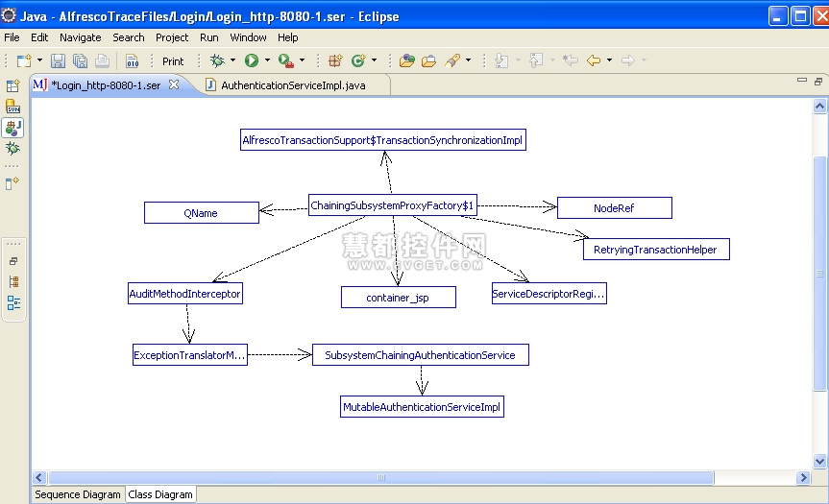Click the Next Annotation icon
This screenshot has width=829, height=504.
(x=501, y=60)
